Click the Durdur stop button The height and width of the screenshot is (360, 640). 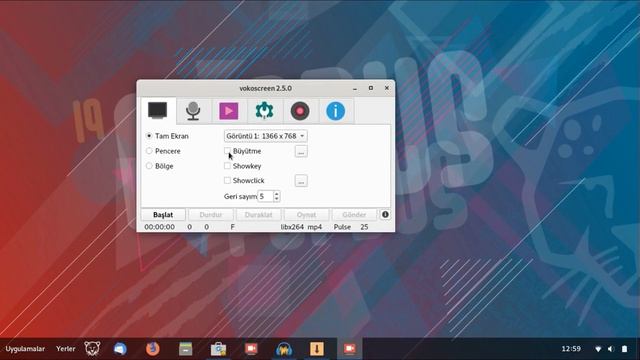click(211, 215)
